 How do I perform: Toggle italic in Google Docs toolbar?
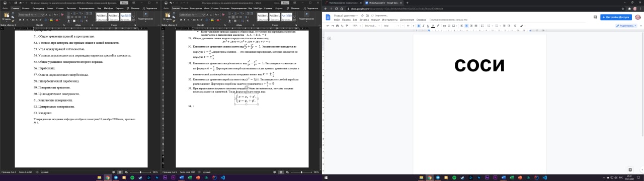point(424,26)
